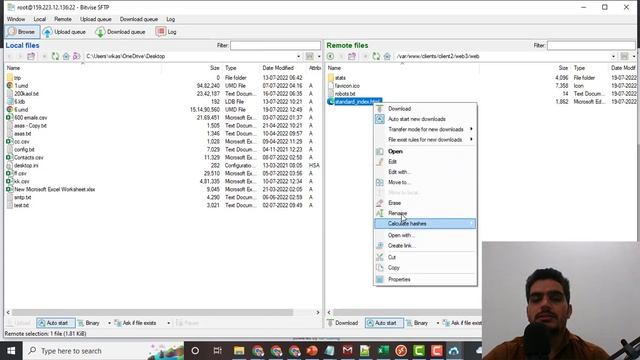Open the Upload queue menu
The height and width of the screenshot is (360, 640).
pos(96,19)
